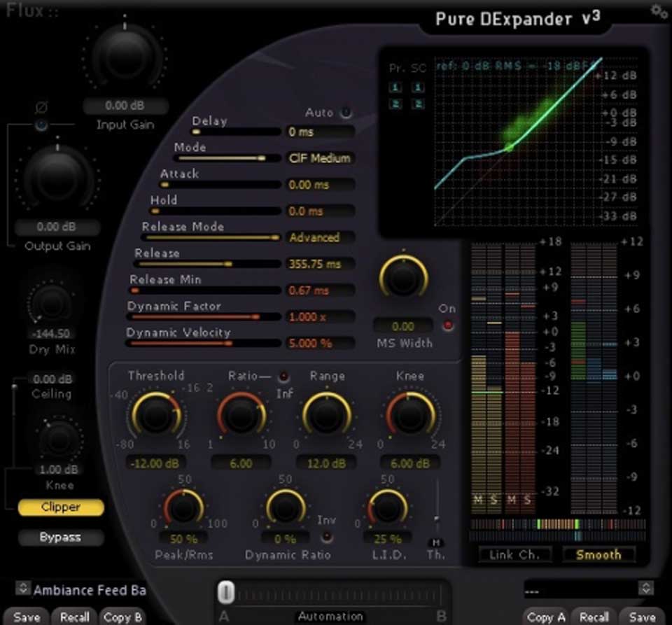Enable the Clipper

(60, 507)
